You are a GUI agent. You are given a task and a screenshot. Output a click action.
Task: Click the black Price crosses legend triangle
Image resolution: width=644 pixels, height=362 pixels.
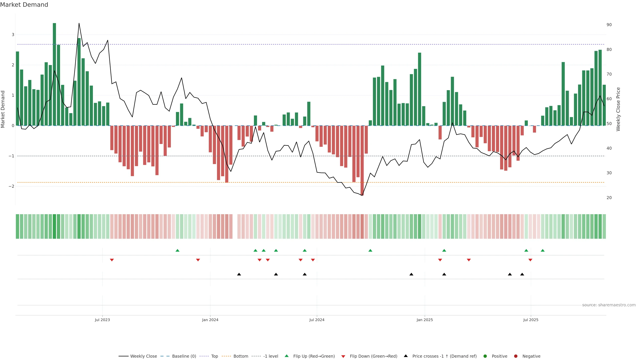coord(406,356)
